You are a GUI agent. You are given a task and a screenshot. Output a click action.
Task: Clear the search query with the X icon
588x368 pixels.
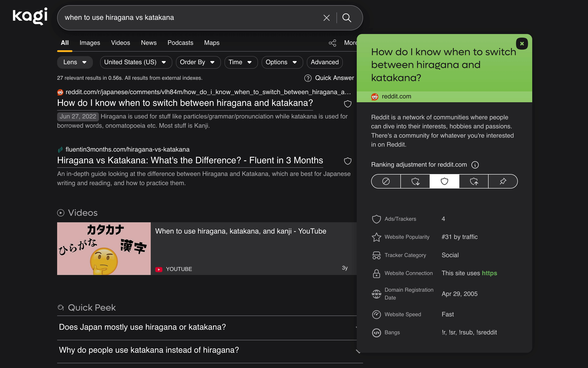click(326, 18)
